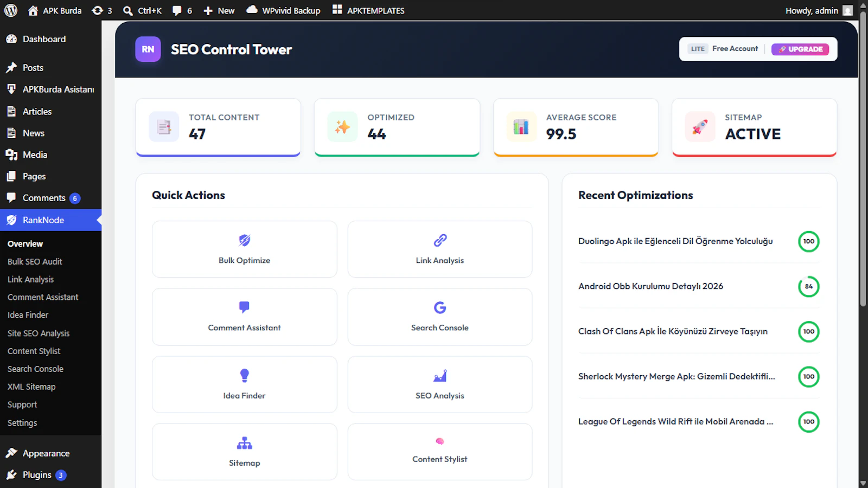Click the Content Stylist brain icon
The height and width of the screenshot is (488, 868).
[x=440, y=441]
